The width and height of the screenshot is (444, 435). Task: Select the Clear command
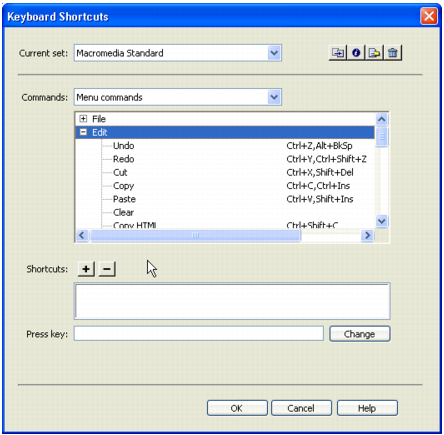(123, 212)
